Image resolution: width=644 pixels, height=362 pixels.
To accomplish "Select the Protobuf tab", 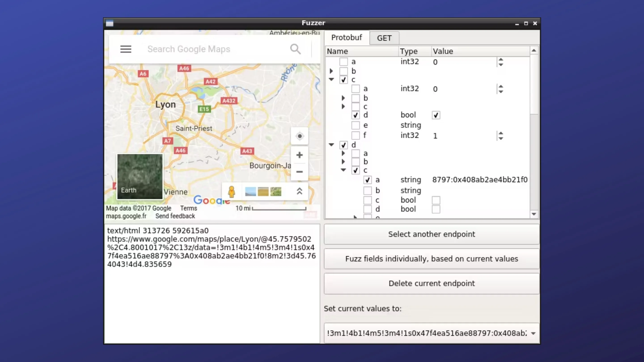I will pos(347,38).
